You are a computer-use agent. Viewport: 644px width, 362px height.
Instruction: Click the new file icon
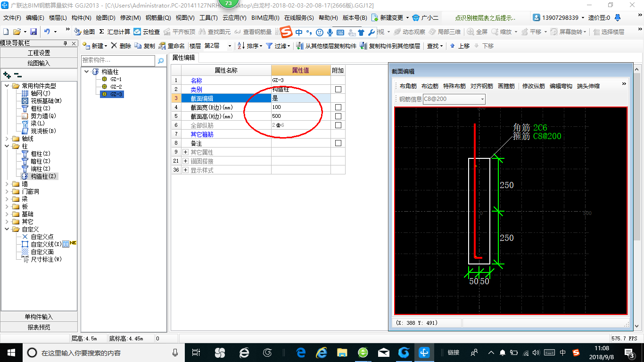coord(6,32)
